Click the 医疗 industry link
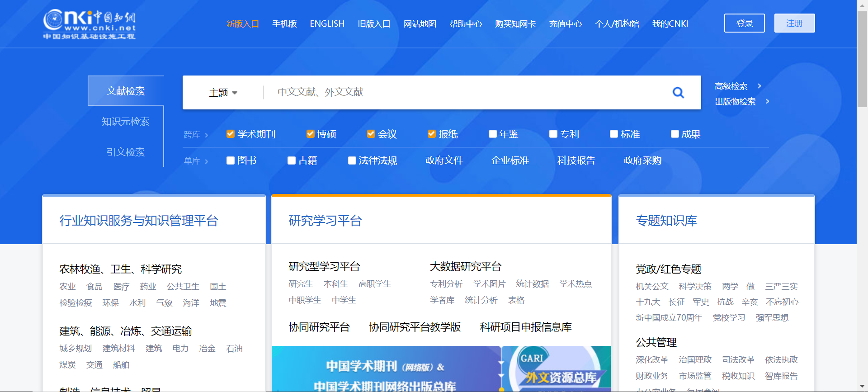Screen dimensions: 868x392 (x=121, y=287)
